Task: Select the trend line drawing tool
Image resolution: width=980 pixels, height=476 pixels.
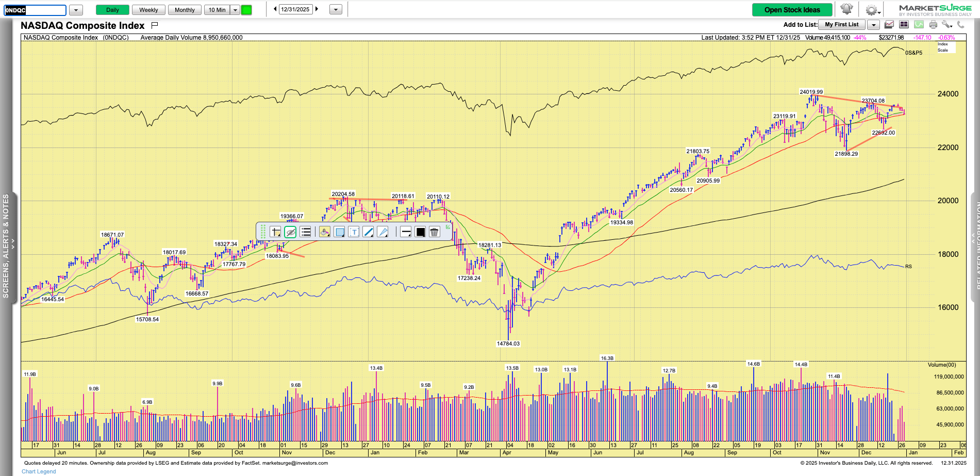Action: [x=368, y=232]
